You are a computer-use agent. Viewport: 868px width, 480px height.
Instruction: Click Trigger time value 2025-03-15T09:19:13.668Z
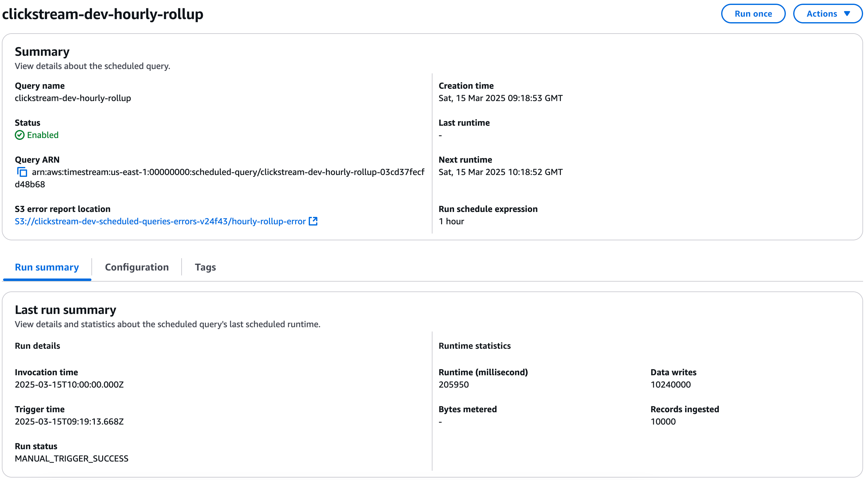coord(69,422)
